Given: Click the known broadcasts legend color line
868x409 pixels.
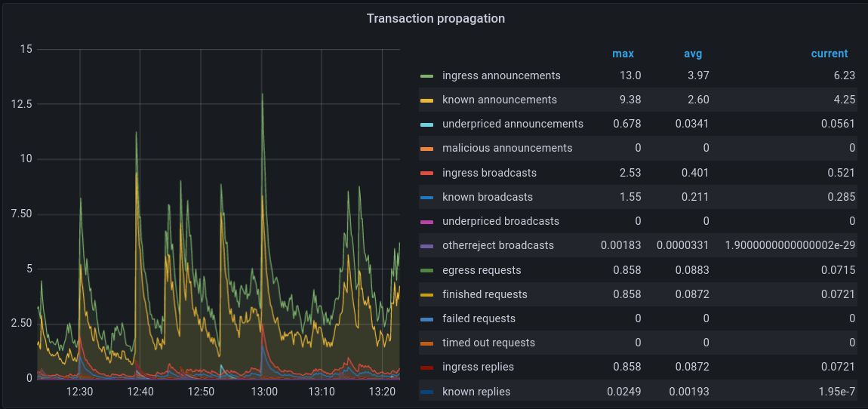Looking at the screenshot, I should click(x=426, y=197).
